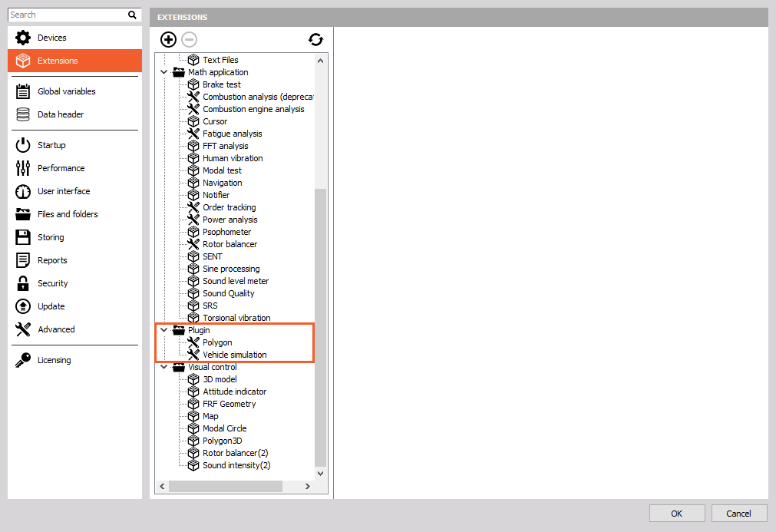Click the Files and folders icon
776x532 pixels.
(23, 214)
